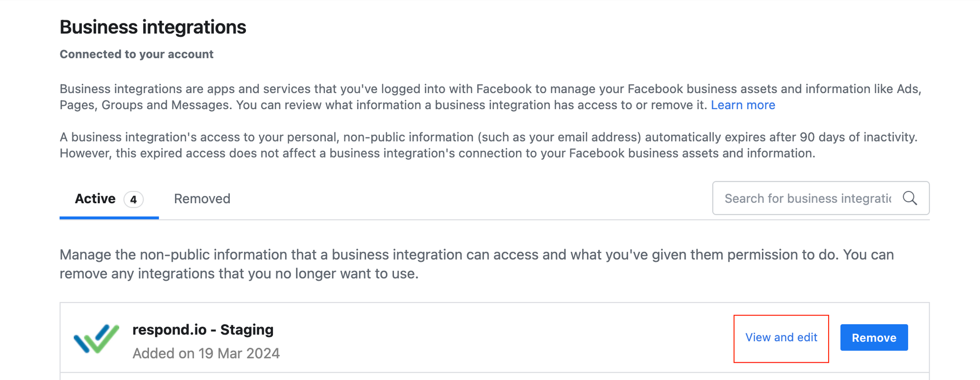Image resolution: width=980 pixels, height=380 pixels.
Task: Click the Connected to your account subtitle
Action: [x=136, y=54]
